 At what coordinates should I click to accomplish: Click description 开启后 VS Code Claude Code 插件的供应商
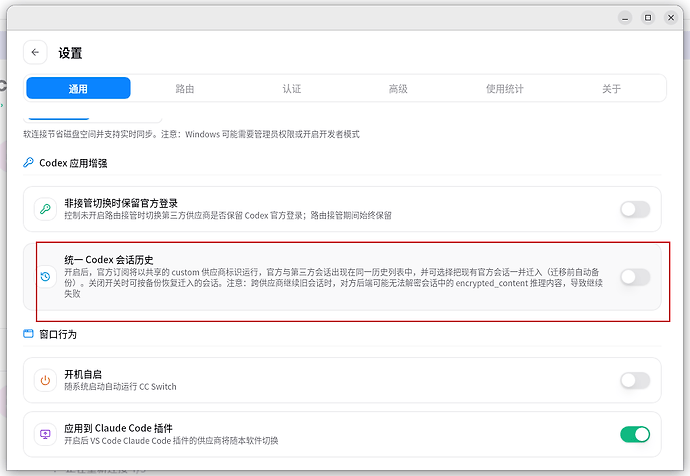[171, 440]
